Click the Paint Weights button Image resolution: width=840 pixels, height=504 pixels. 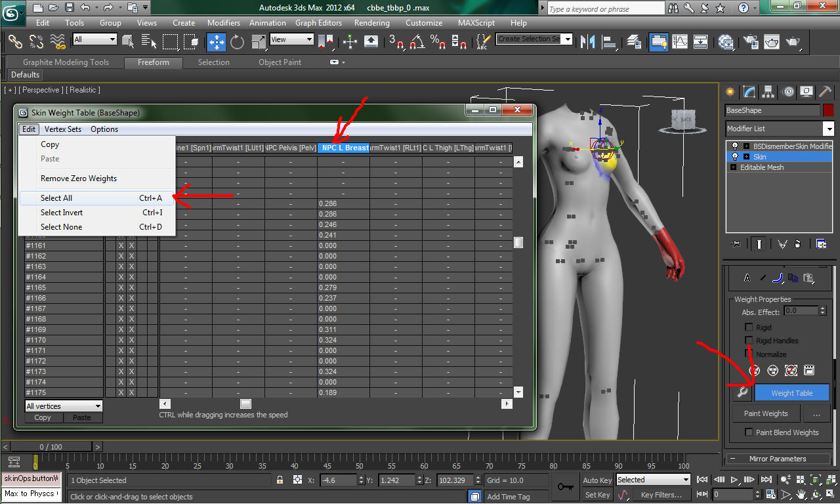766,413
